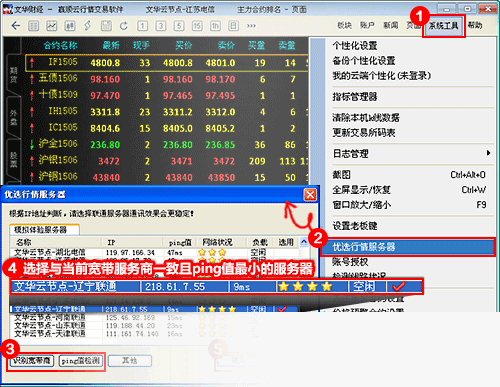Sort by 卖价 column header

pyautogui.click(x=226, y=45)
